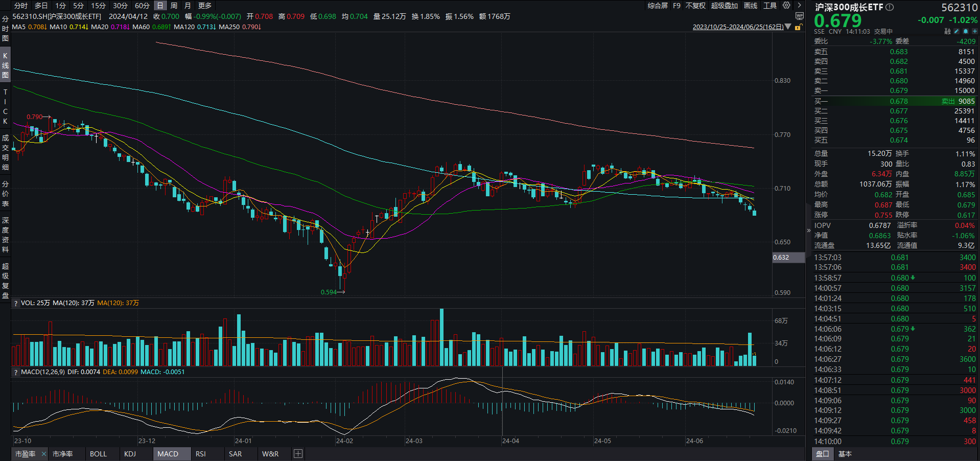The image size is (980, 461).
Task: Click the 画线 drawing button
Action: coord(751,6)
